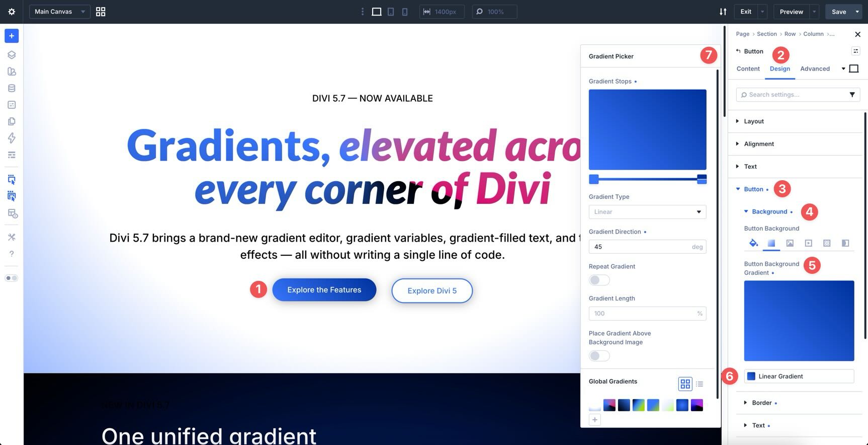Screen dimensions: 868x445
Task: Click the Explore Divi 5 button
Action: tap(432, 290)
